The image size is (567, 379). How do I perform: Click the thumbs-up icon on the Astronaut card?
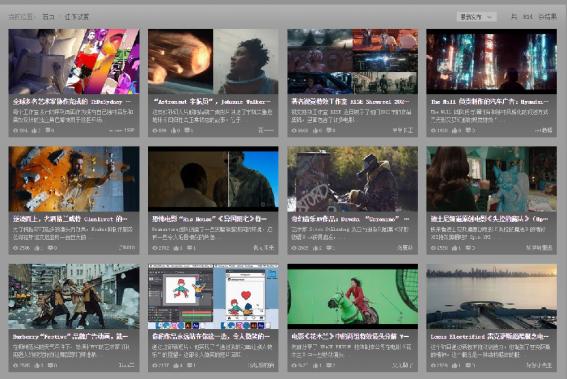pos(173,130)
